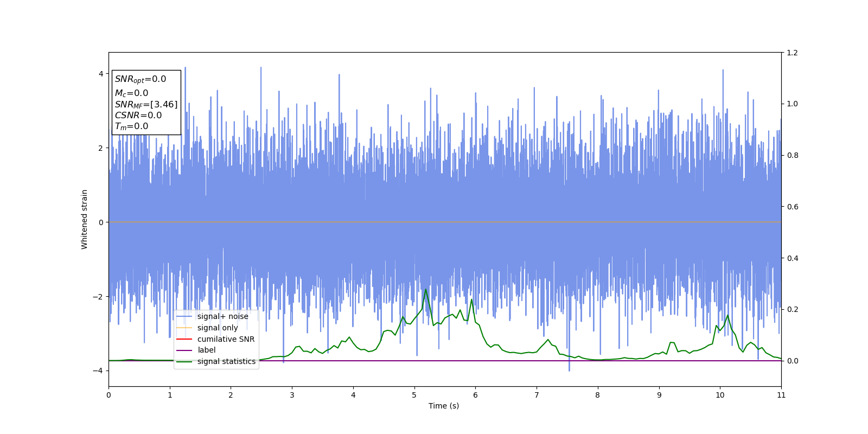
Task: Click the SNRopt=0.0 annotation text
Action: pyautogui.click(x=141, y=79)
